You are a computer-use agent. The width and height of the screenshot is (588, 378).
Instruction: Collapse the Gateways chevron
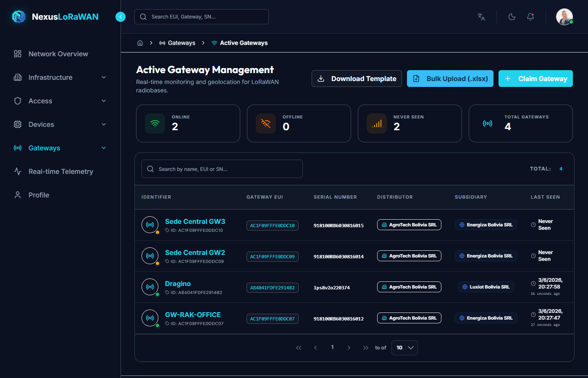coord(104,148)
